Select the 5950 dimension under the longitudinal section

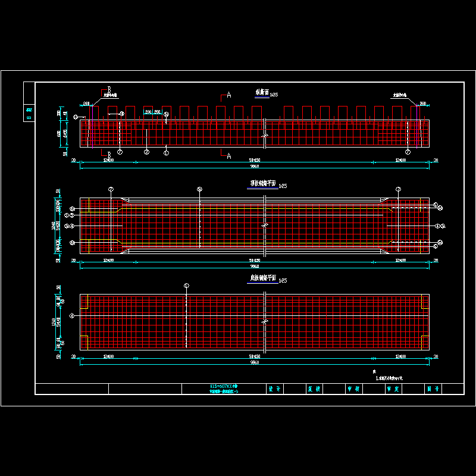click(x=255, y=167)
